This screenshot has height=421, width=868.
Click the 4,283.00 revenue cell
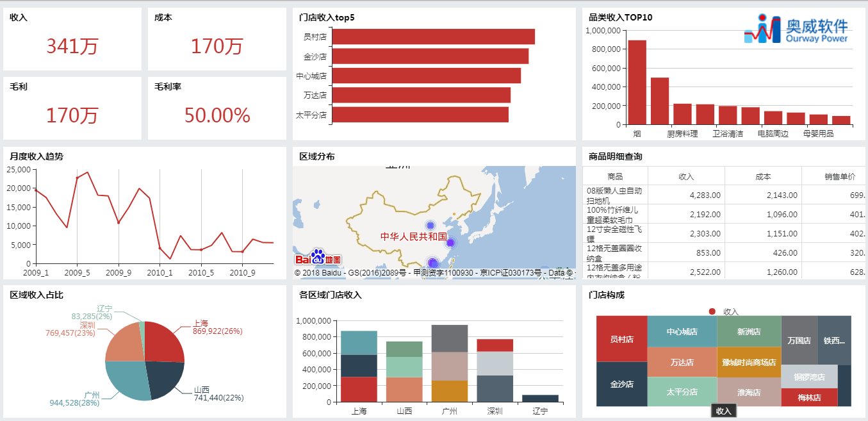(686, 195)
